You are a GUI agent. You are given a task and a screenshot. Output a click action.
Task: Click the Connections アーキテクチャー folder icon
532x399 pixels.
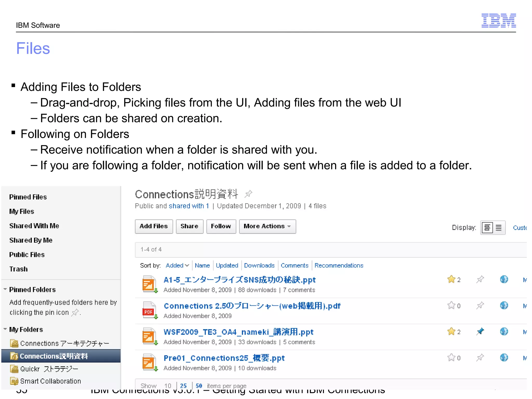(14, 343)
